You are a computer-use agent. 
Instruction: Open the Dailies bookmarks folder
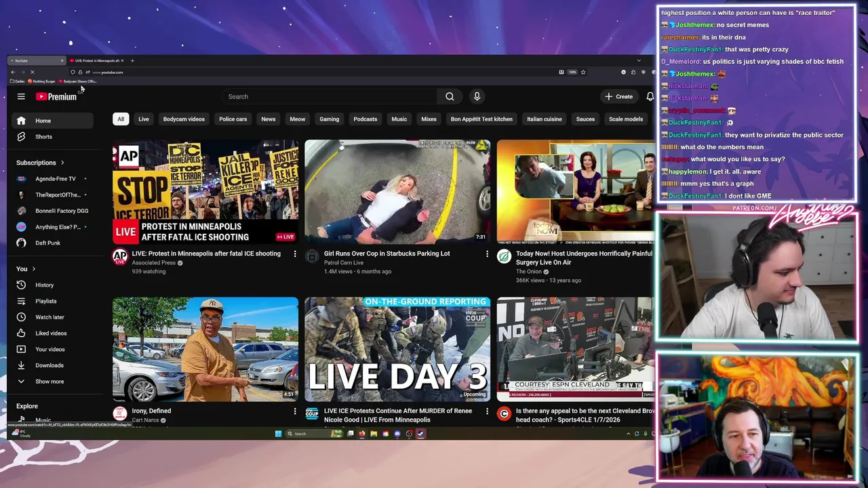point(18,81)
